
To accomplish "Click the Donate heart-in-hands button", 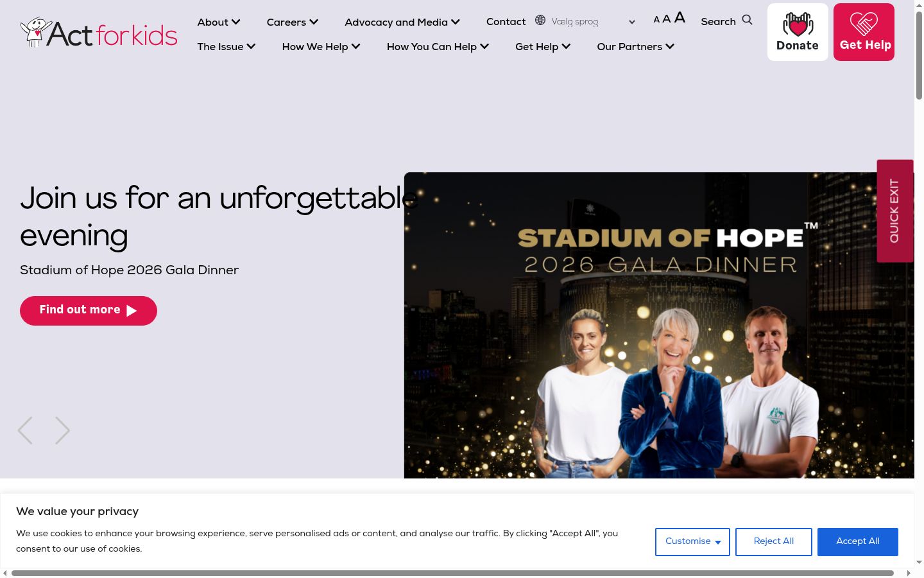I will point(798,32).
